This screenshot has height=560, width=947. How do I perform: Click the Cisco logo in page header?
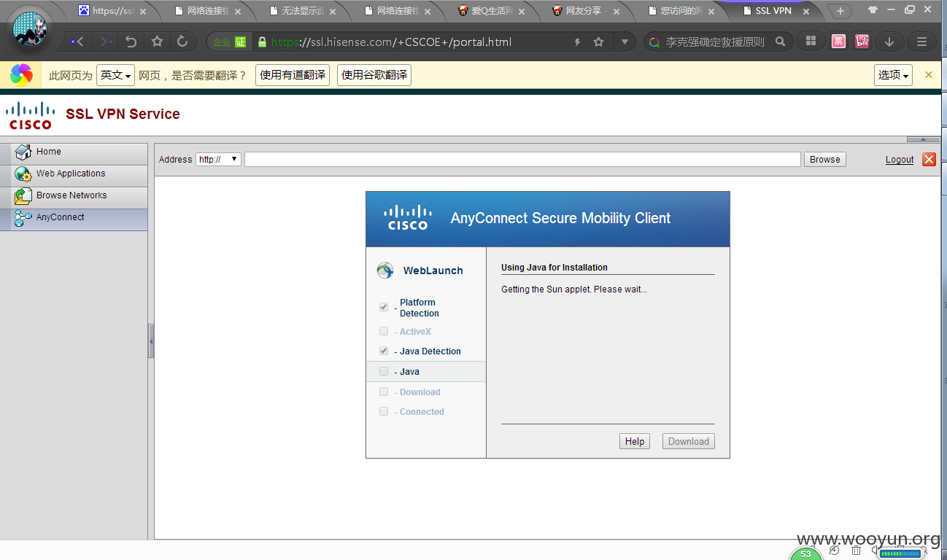pos(30,115)
